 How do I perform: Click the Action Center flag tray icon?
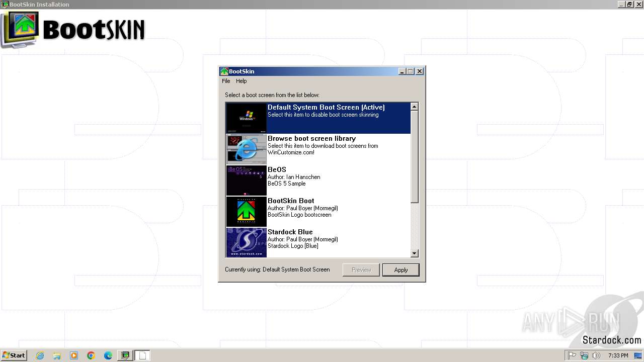[x=572, y=355]
